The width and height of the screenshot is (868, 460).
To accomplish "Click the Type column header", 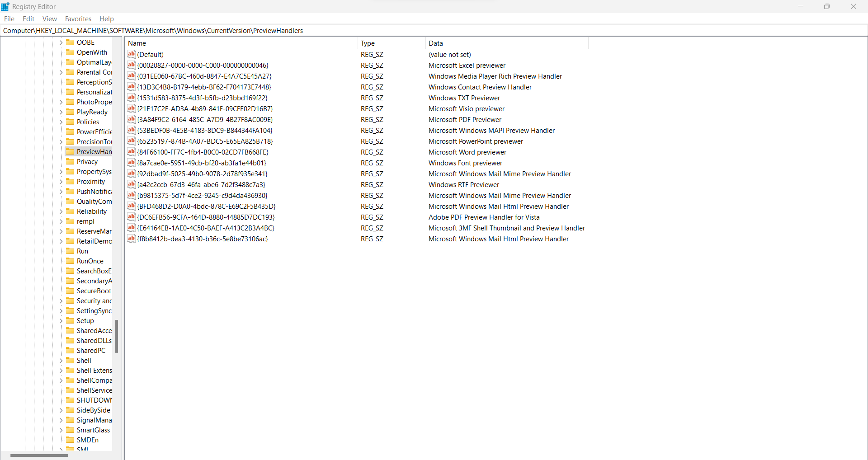I will [368, 43].
